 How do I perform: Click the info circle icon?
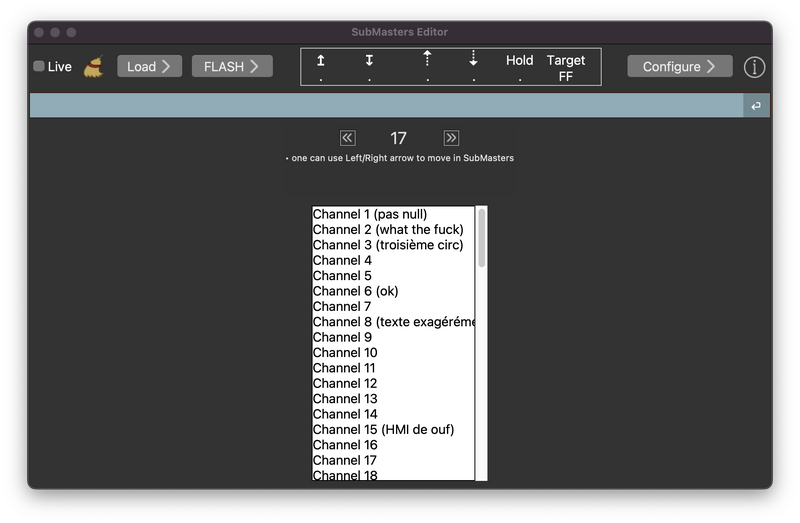pos(754,67)
